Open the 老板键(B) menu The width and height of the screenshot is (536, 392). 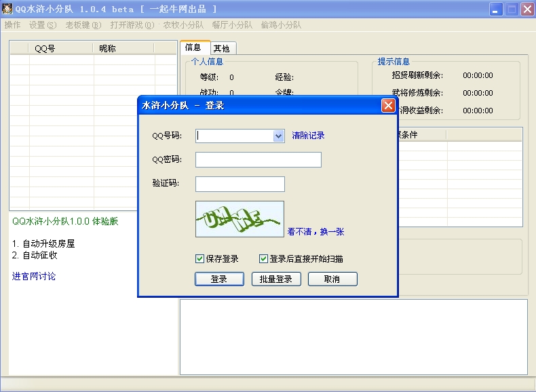pyautogui.click(x=83, y=25)
